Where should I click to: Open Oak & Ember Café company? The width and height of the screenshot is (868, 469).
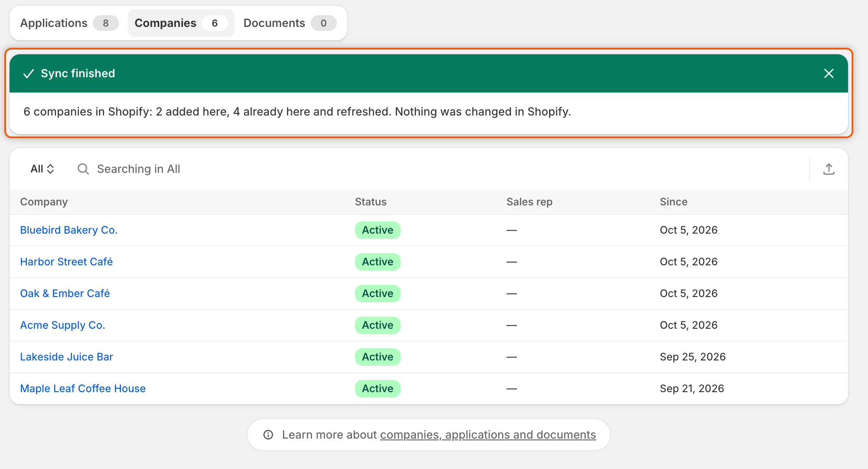(x=65, y=294)
